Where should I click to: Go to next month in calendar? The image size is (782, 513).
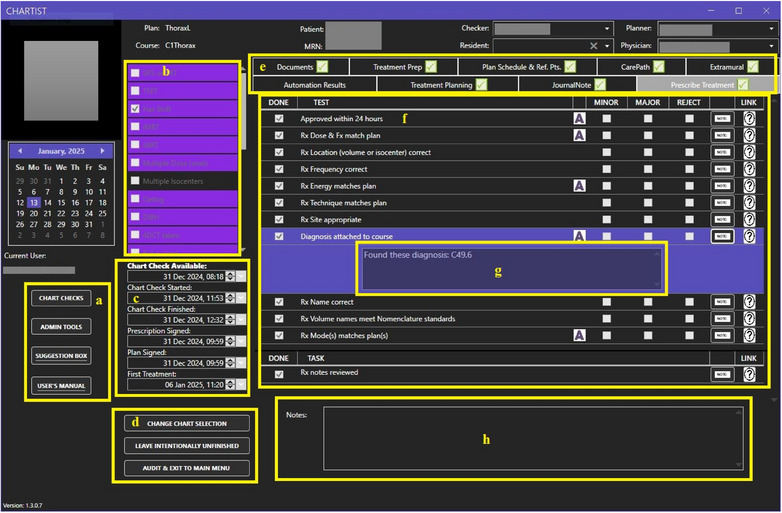(x=102, y=151)
